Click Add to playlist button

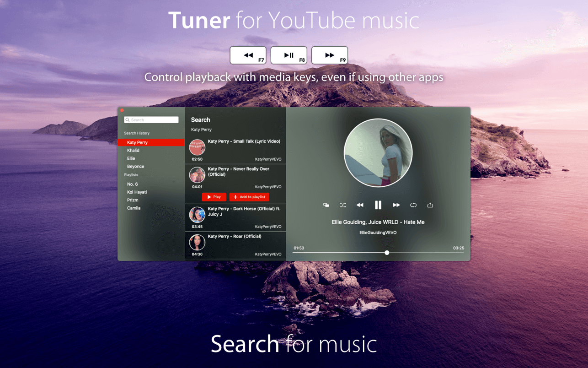pyautogui.click(x=249, y=197)
